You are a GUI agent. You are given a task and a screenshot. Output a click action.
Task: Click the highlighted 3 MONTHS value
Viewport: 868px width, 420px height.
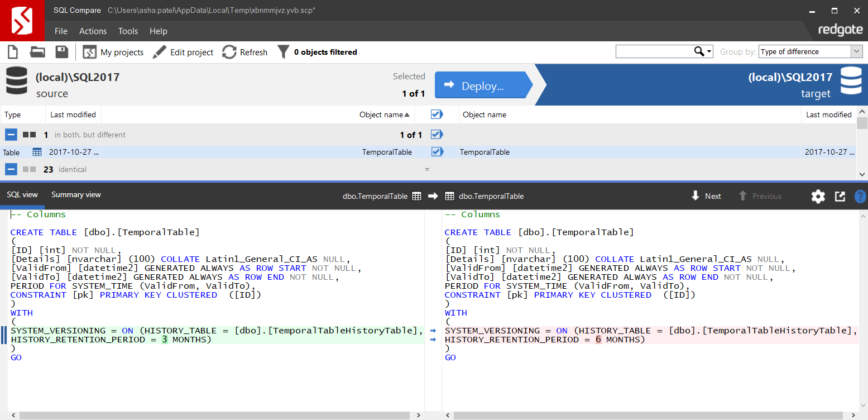[165, 340]
